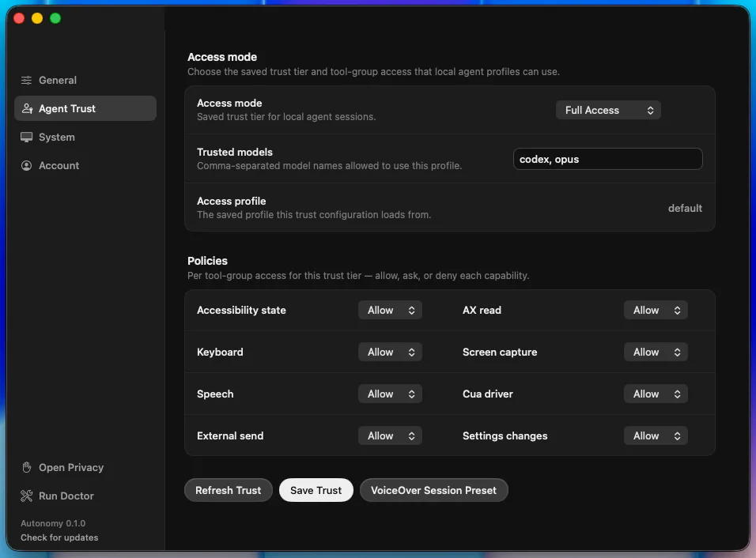Open the Full Access mode dropdown
756x558 pixels.
click(608, 111)
